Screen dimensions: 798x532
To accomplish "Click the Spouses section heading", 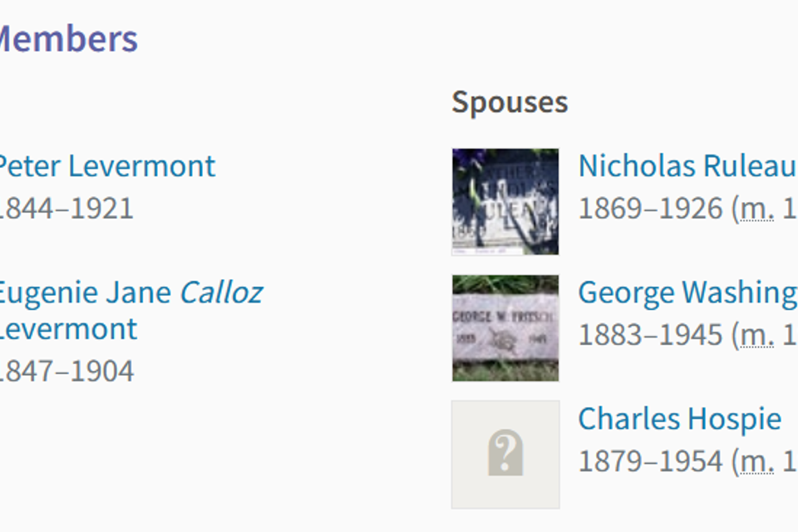I will pos(510,102).
